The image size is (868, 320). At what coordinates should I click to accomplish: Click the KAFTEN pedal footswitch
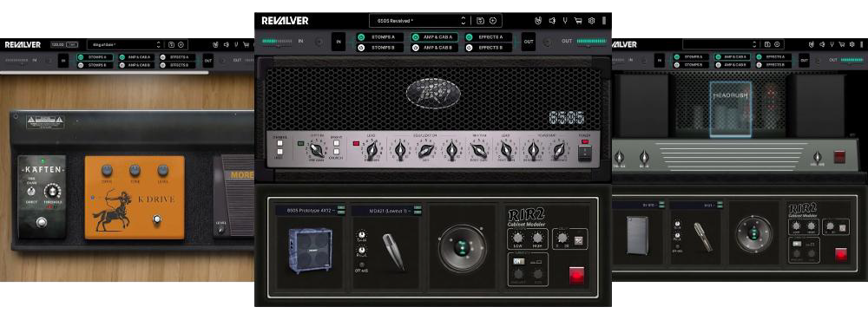pyautogui.click(x=41, y=223)
